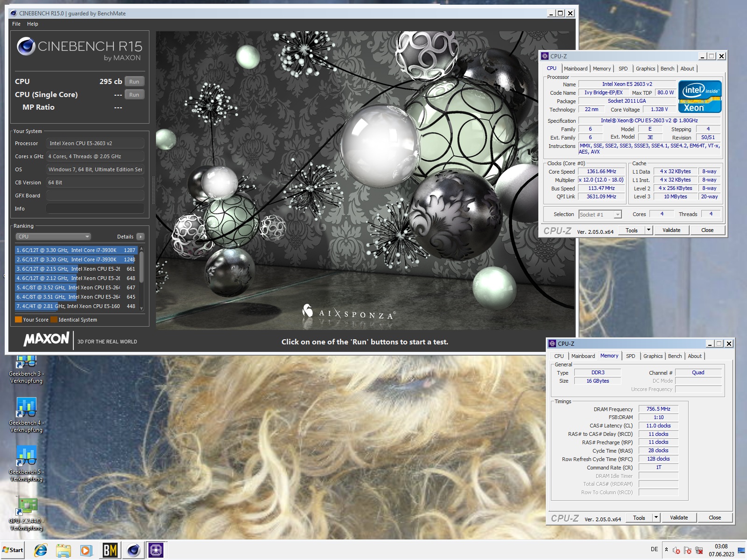The image size is (747, 560).
Task: Switch to BenchMate taskbar icon
Action: [x=110, y=550]
